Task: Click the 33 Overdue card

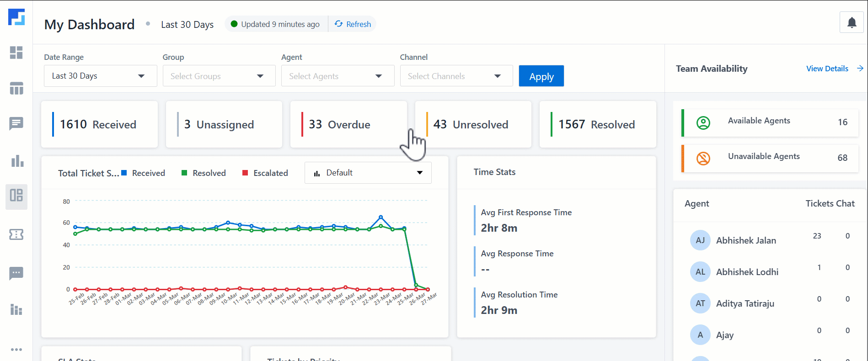Action: (x=348, y=124)
